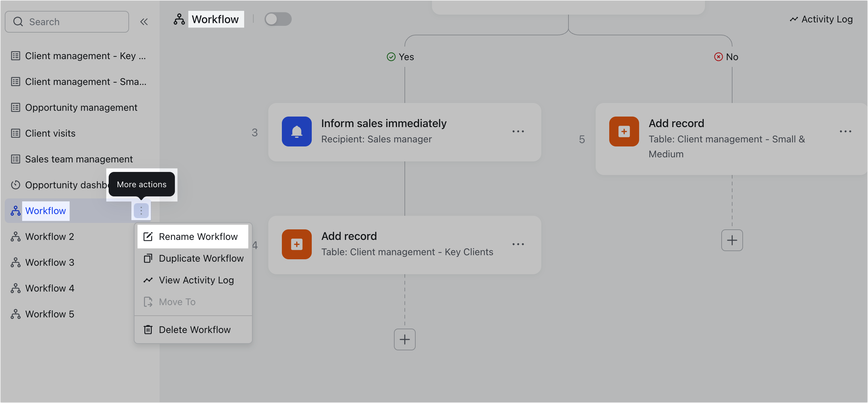This screenshot has height=403, width=868.
Task: Open the three-dot menu on the rightmost Add record step
Action: click(x=845, y=132)
